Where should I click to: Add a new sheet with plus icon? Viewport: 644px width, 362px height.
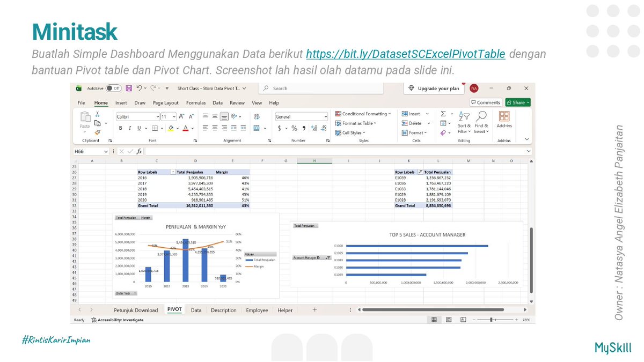coord(314,309)
